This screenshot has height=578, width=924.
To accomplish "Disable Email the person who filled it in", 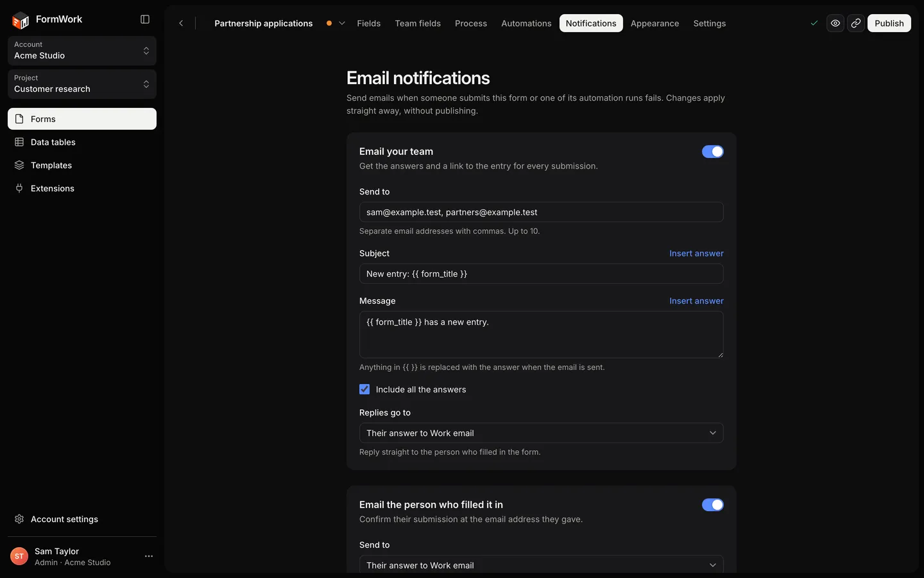I will (x=713, y=505).
